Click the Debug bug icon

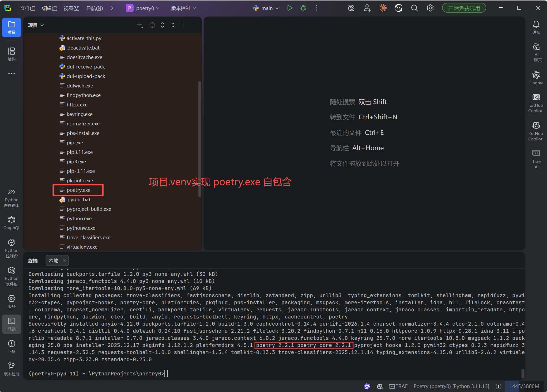[303, 8]
